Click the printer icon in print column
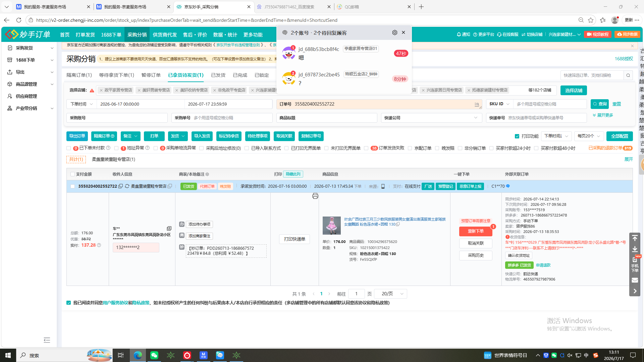Screen dimensions: 644x362 (x=315, y=196)
